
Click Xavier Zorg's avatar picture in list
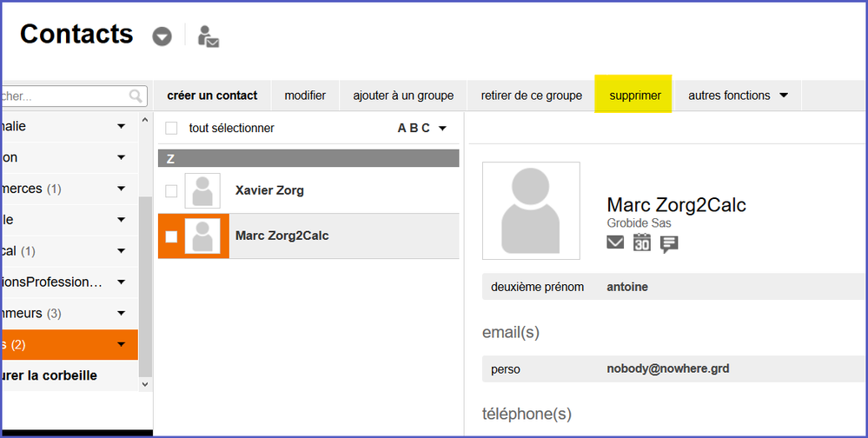202,190
